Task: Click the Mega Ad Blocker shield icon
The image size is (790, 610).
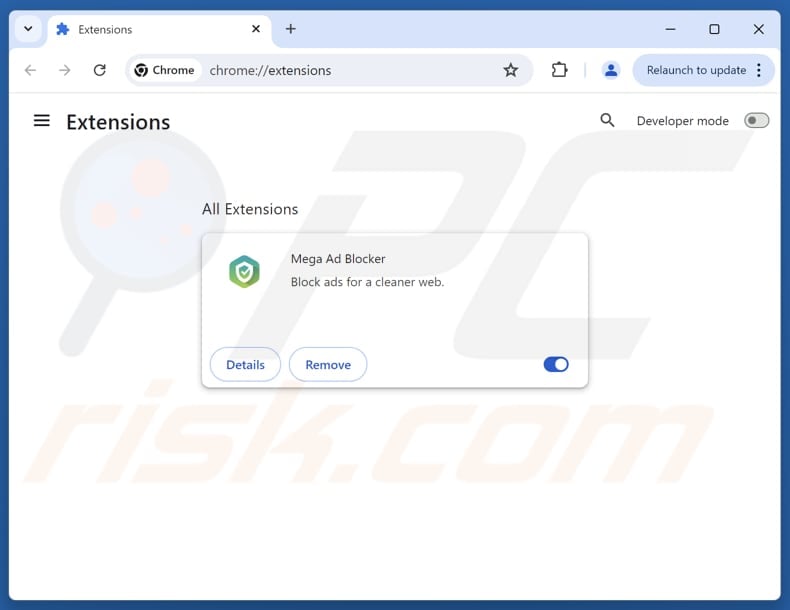Action: point(244,272)
